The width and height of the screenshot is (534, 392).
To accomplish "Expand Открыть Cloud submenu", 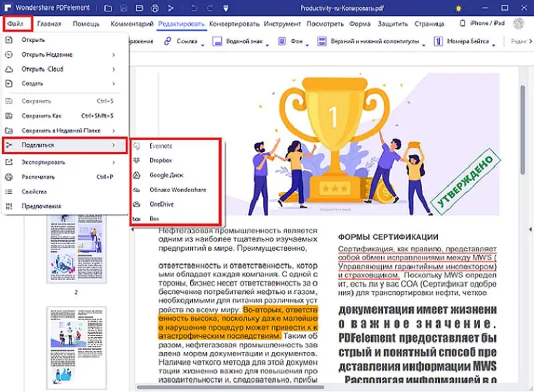I will (x=65, y=69).
